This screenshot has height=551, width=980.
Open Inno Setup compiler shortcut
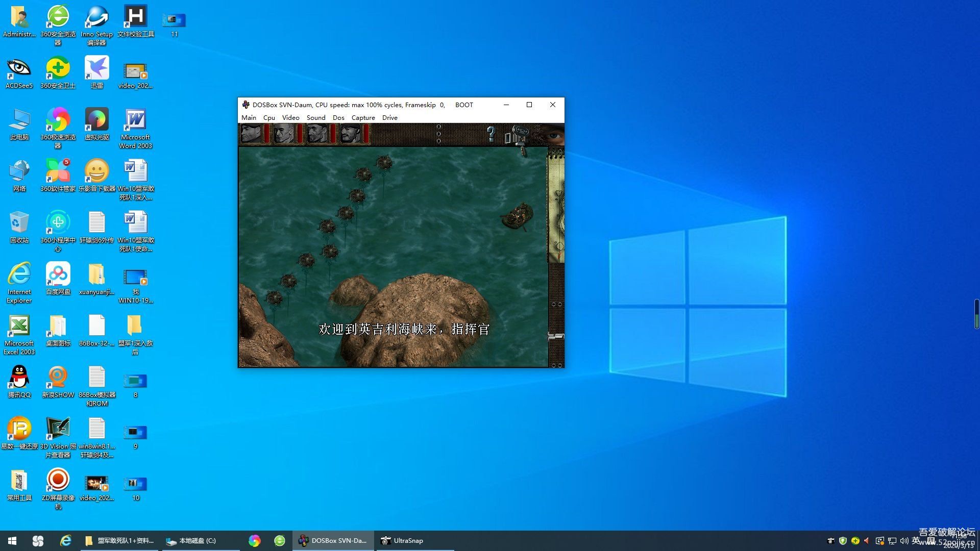(96, 24)
